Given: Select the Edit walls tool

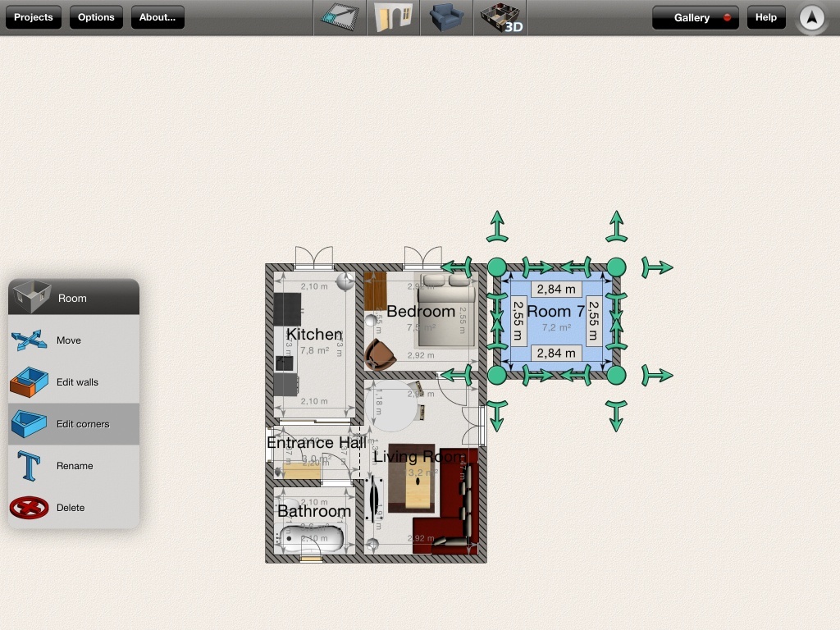Looking at the screenshot, I should point(78,382).
